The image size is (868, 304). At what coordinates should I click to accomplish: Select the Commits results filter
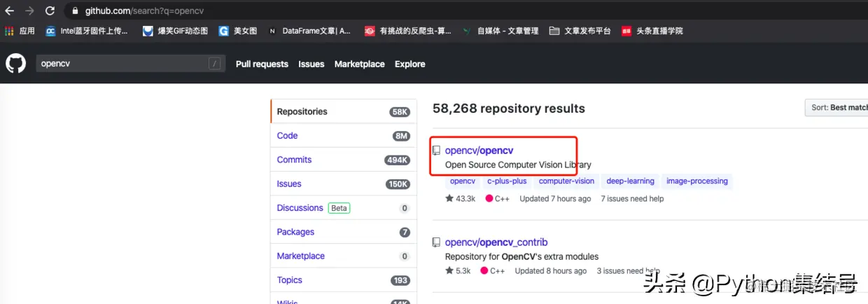(x=344, y=160)
